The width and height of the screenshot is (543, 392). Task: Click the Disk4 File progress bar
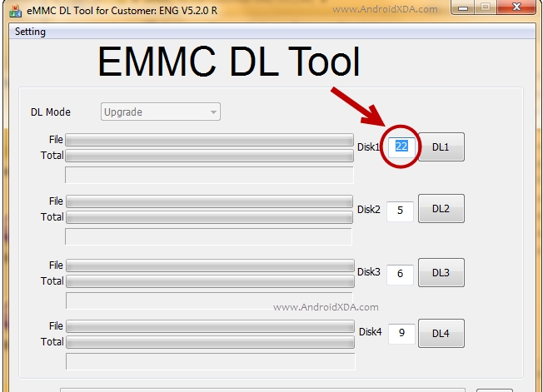point(210,326)
